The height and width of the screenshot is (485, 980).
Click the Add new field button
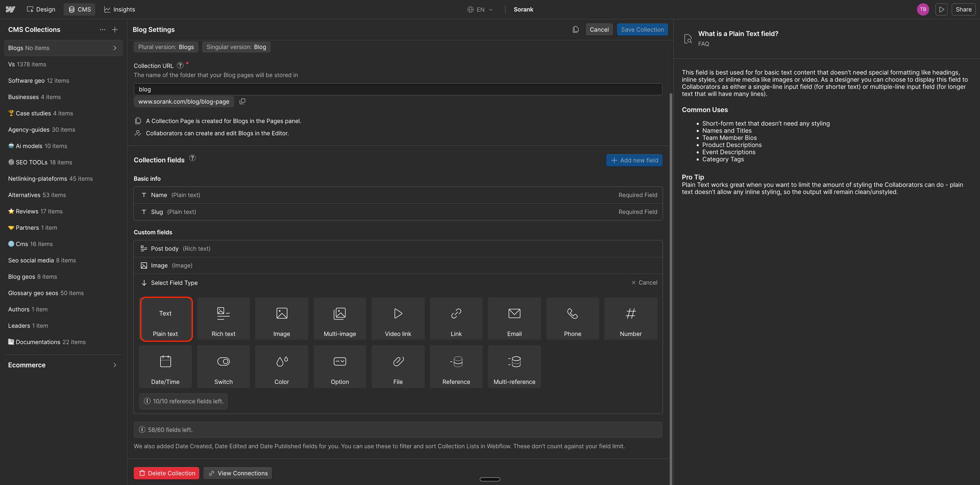point(634,160)
